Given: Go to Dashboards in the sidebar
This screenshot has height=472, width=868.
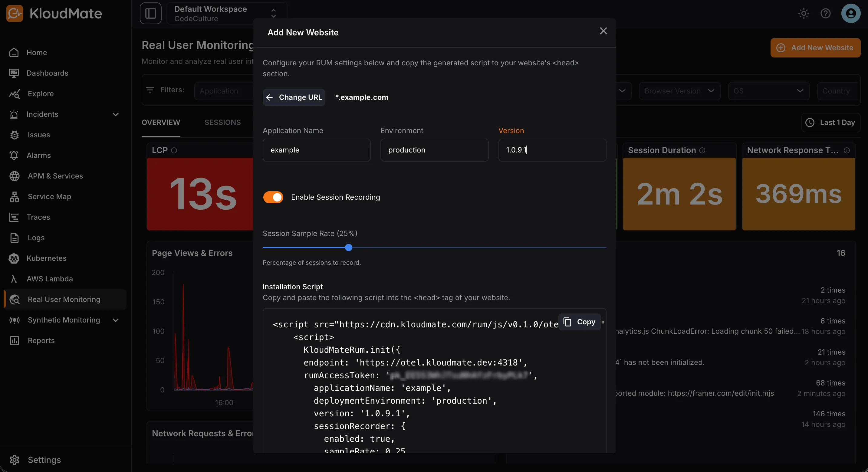Looking at the screenshot, I should 65,73.
